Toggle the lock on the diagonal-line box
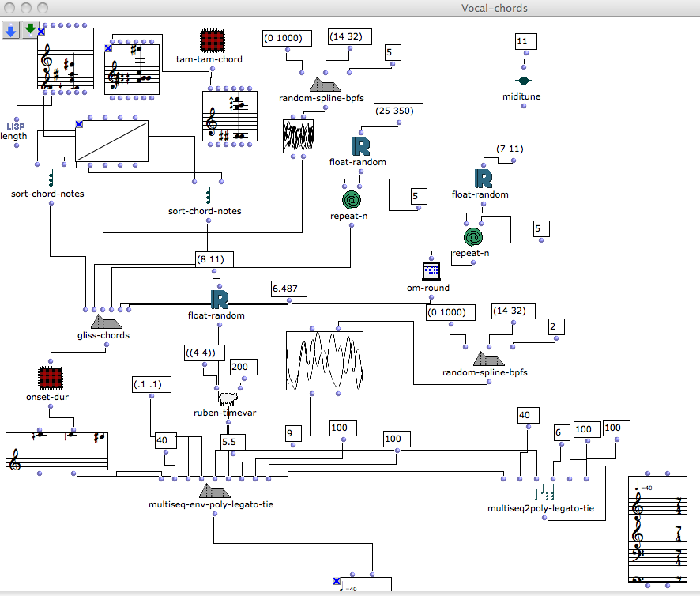The image size is (700, 596). pyautogui.click(x=79, y=124)
